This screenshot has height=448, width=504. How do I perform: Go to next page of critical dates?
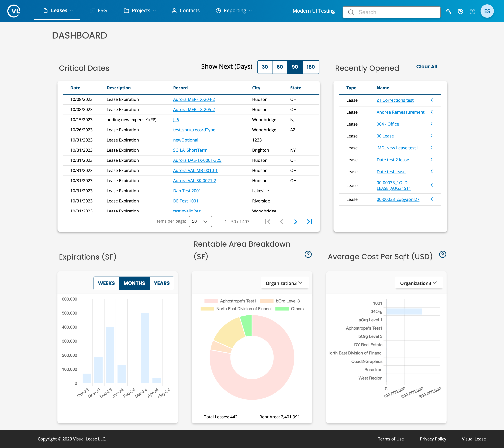(x=295, y=222)
